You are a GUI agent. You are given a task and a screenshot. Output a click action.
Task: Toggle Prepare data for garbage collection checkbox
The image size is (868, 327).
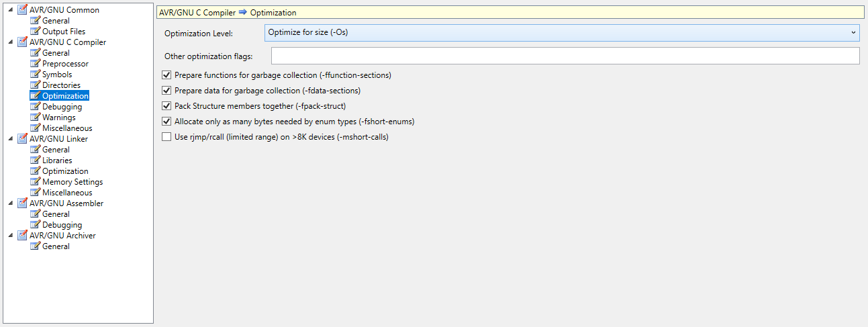click(x=167, y=91)
